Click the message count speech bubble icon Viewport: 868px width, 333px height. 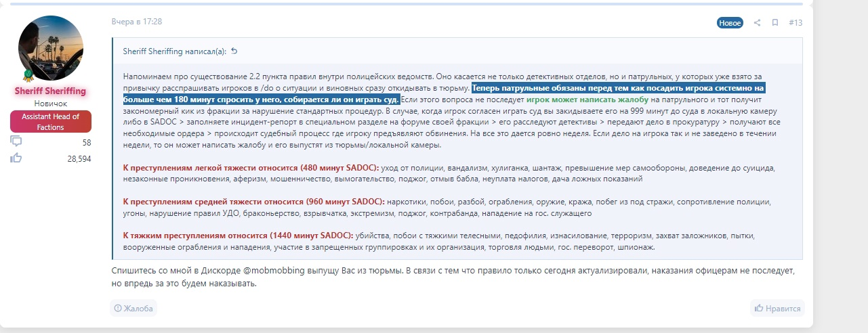pos(16,141)
